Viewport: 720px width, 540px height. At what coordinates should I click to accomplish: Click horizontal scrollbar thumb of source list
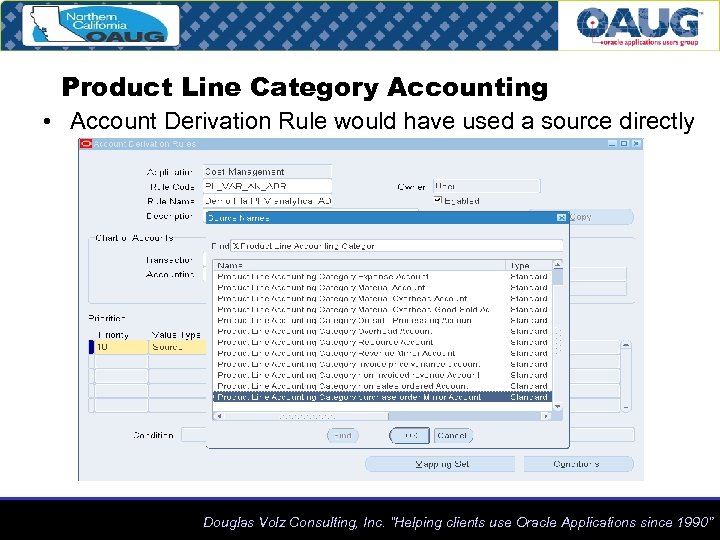coord(306,416)
